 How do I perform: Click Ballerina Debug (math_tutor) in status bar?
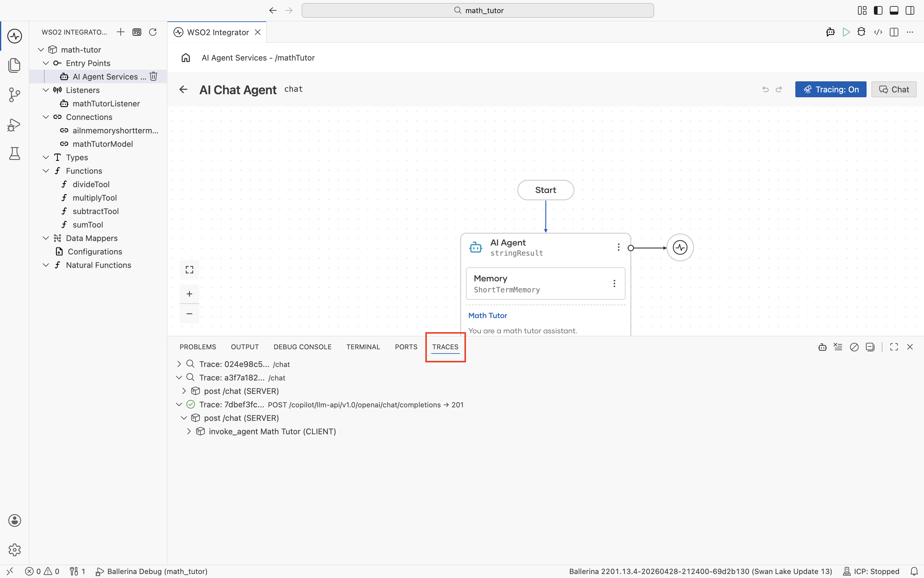click(152, 572)
